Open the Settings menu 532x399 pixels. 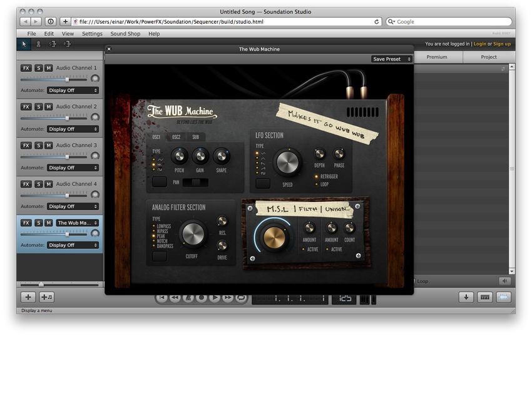(92, 34)
